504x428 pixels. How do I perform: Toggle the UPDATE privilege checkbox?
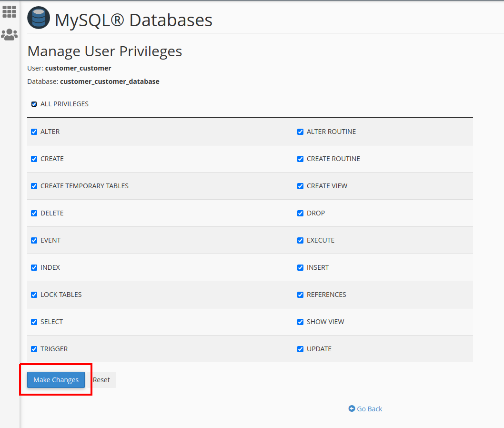pos(301,349)
